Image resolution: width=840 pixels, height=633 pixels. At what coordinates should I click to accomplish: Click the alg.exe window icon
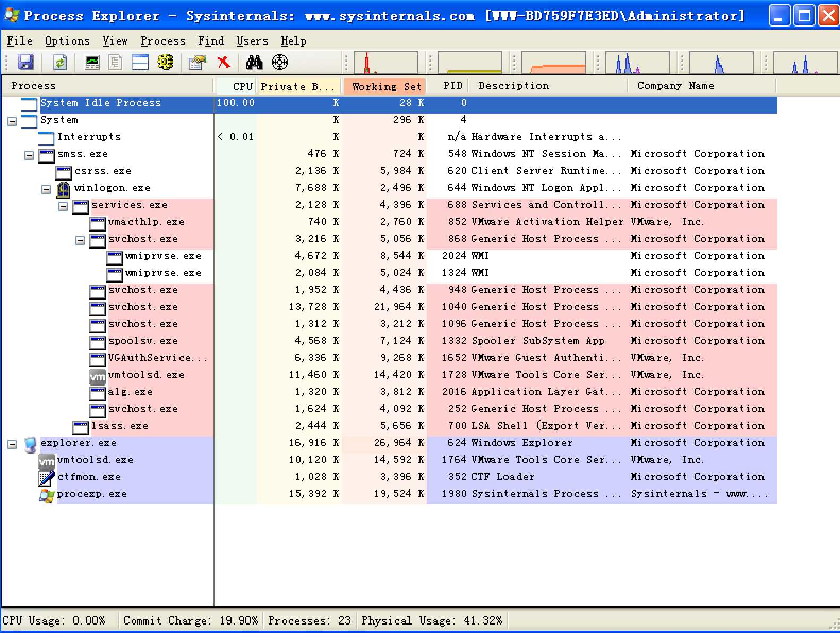(x=98, y=393)
